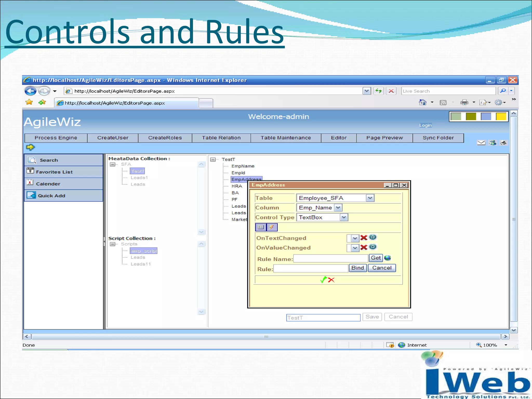Open the Editor menu
Image resolution: width=532 pixels, height=399 pixels.
pos(339,138)
